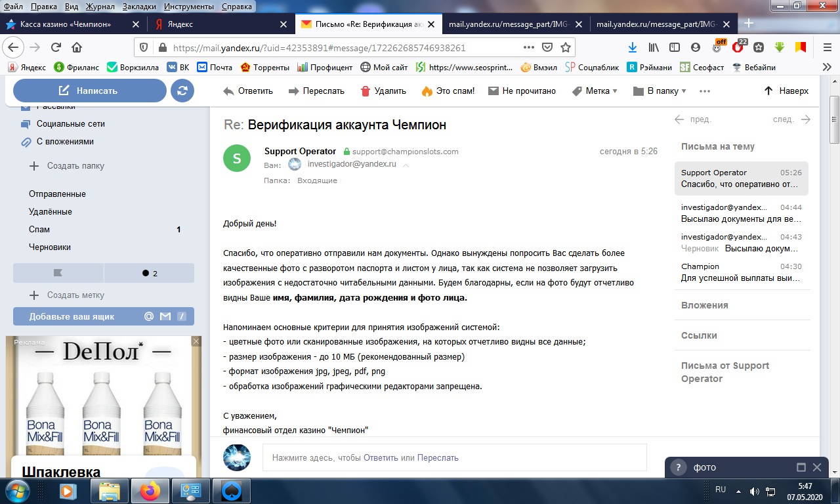Expand recipient details chevron
840x504 pixels.
click(x=406, y=165)
